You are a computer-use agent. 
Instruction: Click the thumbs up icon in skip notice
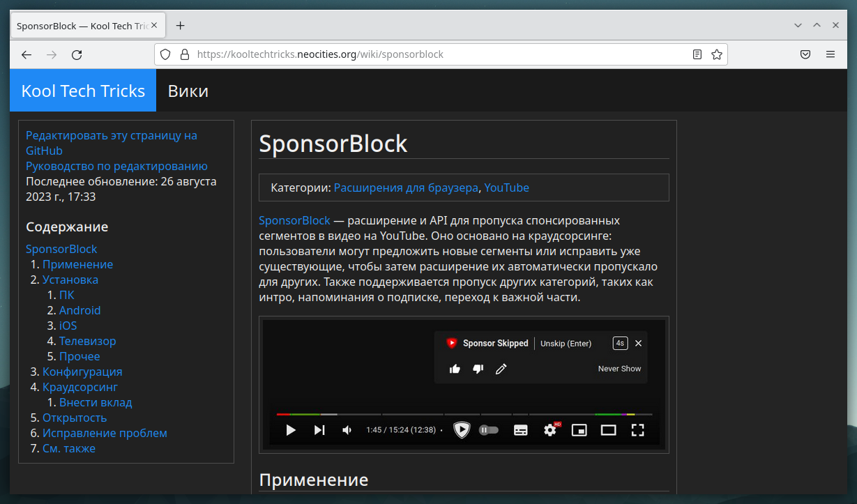pos(455,369)
